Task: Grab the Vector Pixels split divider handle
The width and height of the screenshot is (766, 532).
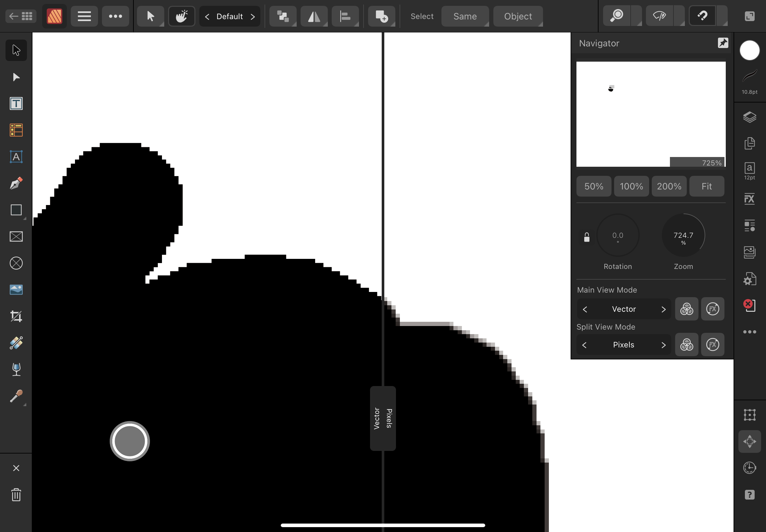Action: tap(383, 418)
